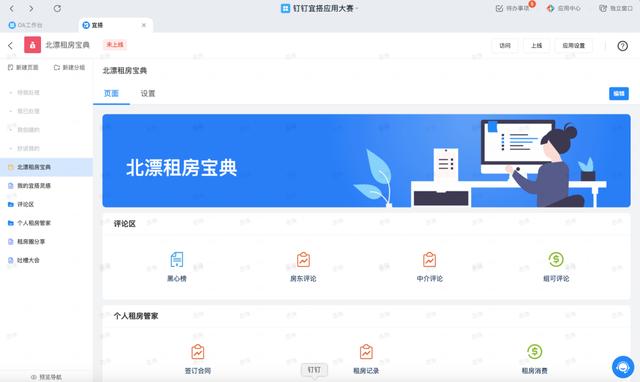Click the 预览导航 icon at sidebar bottom

(x=34, y=377)
